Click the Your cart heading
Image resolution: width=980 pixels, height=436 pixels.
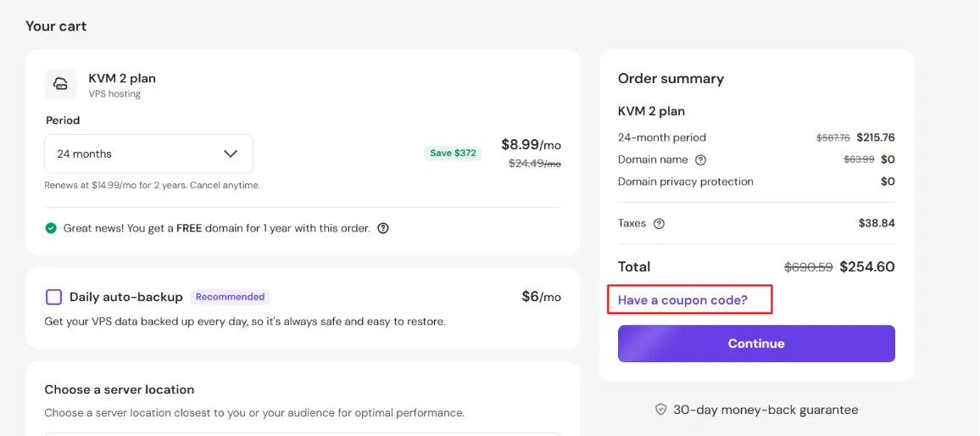(x=56, y=26)
